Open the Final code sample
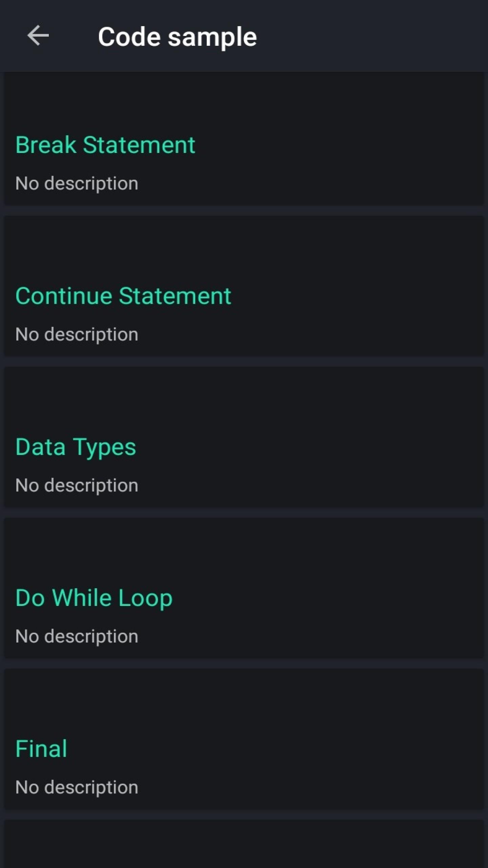The height and width of the screenshot is (868, 488). [41, 749]
